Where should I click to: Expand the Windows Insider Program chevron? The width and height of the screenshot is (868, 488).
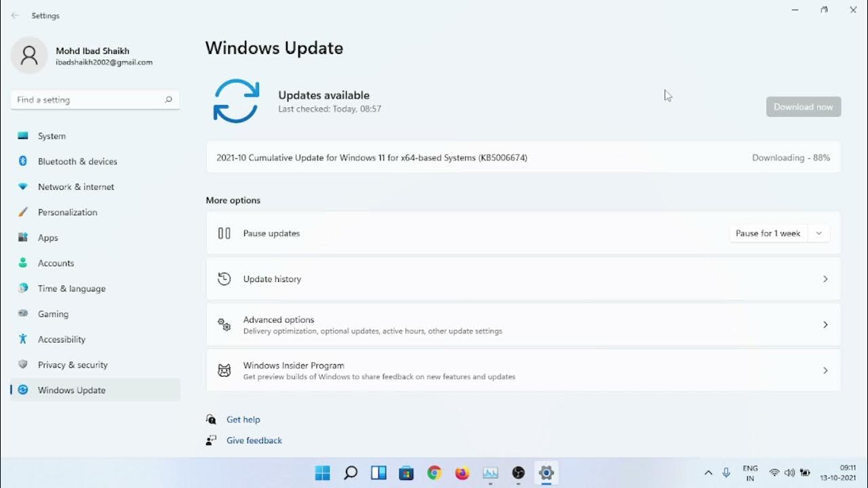(825, 371)
